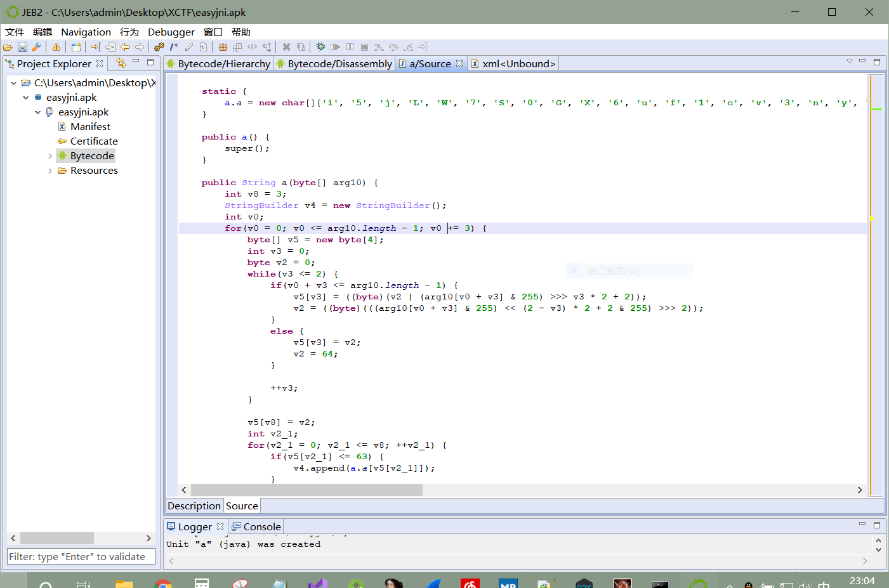This screenshot has width=889, height=588.
Task: Select Manifest in the Project Explorer
Action: (x=91, y=126)
